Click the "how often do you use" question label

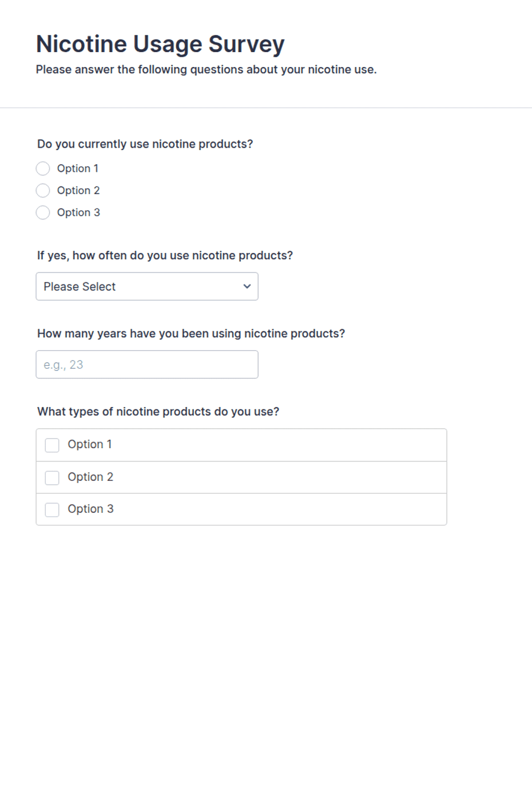tap(165, 255)
